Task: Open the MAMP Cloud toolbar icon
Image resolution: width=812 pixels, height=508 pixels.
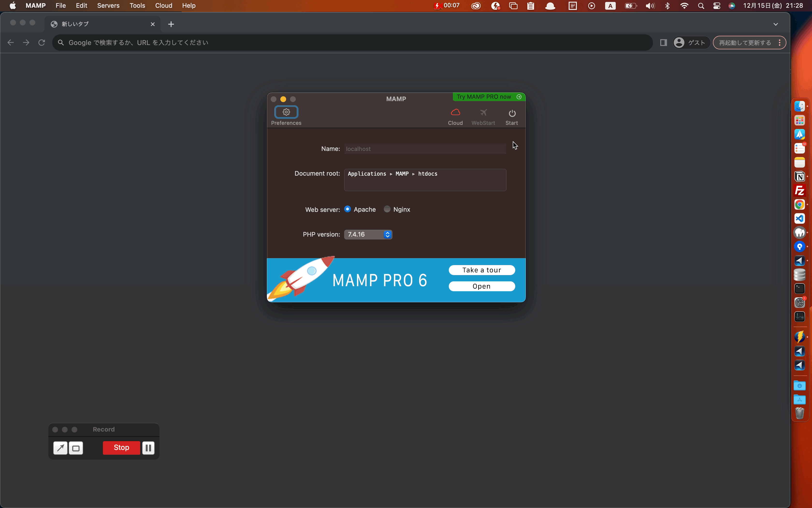Action: [x=455, y=112]
